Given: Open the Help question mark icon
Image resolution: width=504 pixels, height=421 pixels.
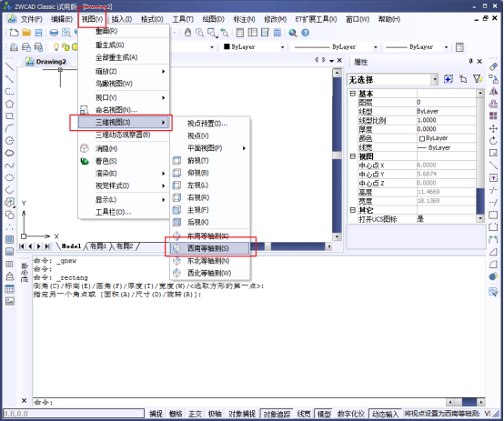Looking at the screenshot, I should [x=306, y=33].
